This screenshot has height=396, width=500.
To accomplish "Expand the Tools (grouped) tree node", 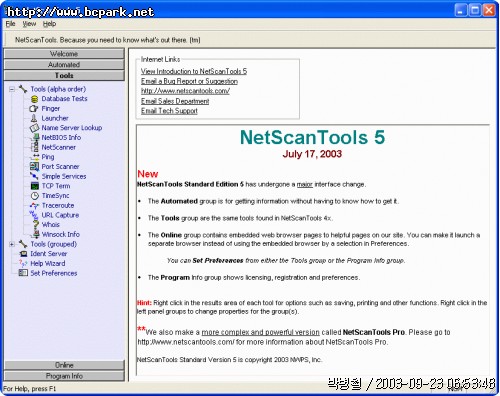I will (x=12, y=244).
